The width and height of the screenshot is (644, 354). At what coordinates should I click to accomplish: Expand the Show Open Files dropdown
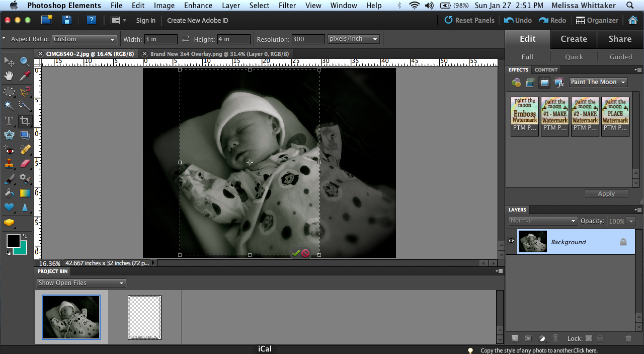coord(80,282)
